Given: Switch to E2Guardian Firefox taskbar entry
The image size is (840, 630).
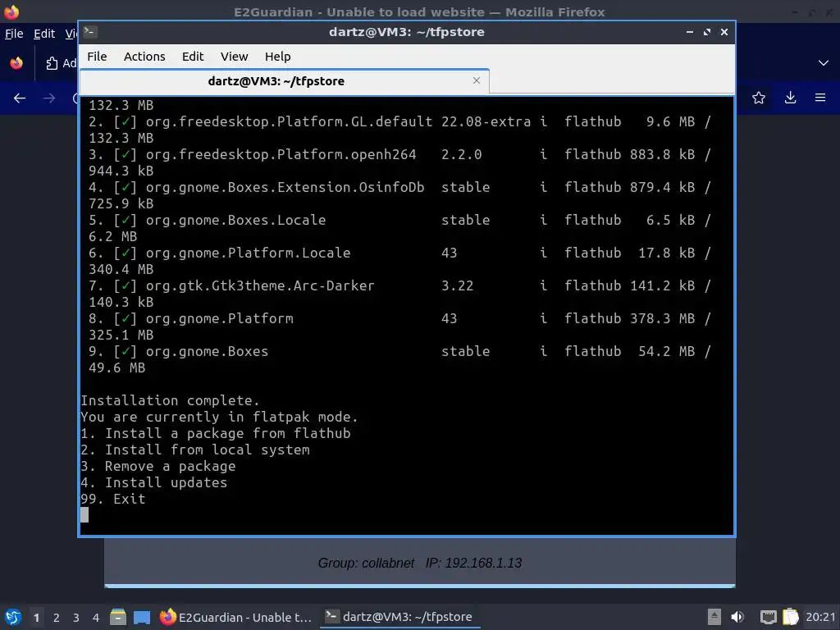Looking at the screenshot, I should coord(235,617).
